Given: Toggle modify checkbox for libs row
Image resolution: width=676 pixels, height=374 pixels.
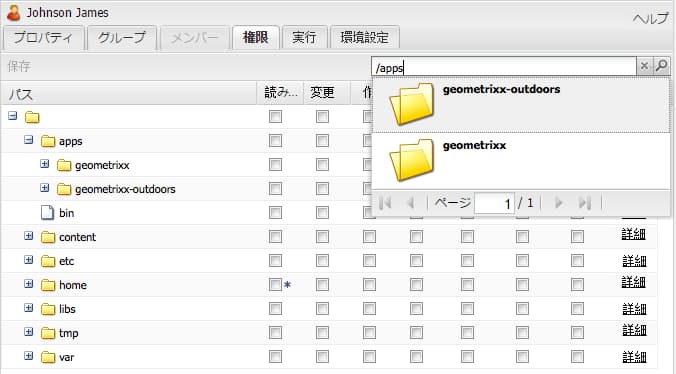Looking at the screenshot, I should click(x=322, y=309).
